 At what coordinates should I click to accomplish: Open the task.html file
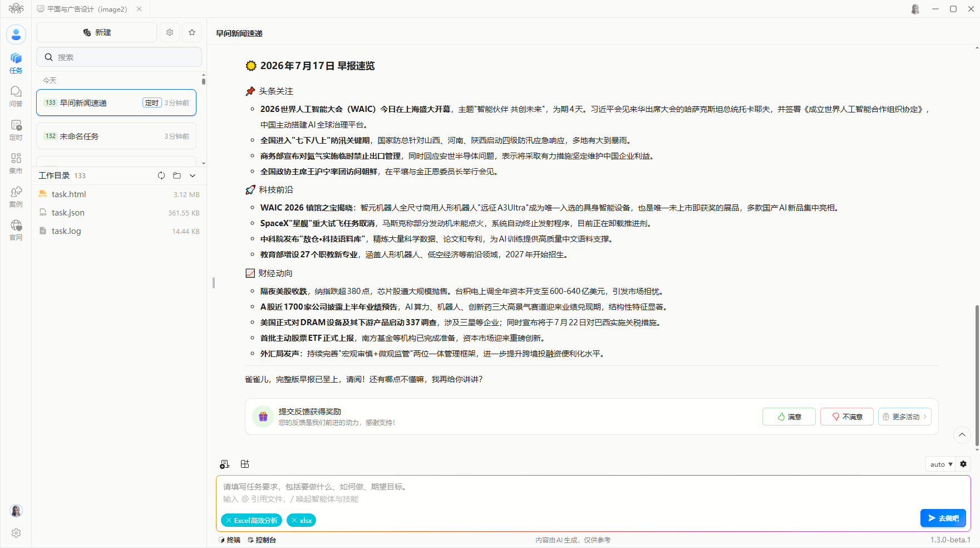click(x=119, y=194)
